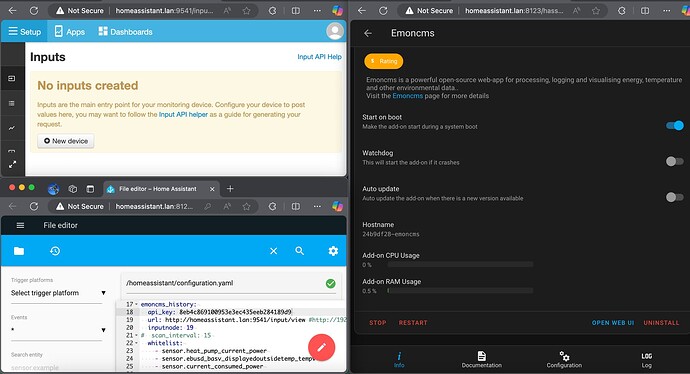Click expand arrows icon in Emoncms sidebar

pos(12,164)
